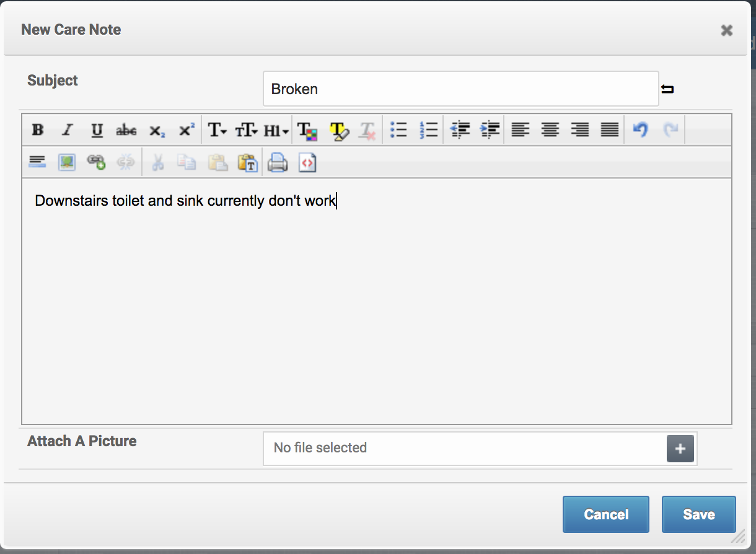Toggle bold formatting in editor toolbar
This screenshot has height=554, width=756.
click(x=38, y=130)
